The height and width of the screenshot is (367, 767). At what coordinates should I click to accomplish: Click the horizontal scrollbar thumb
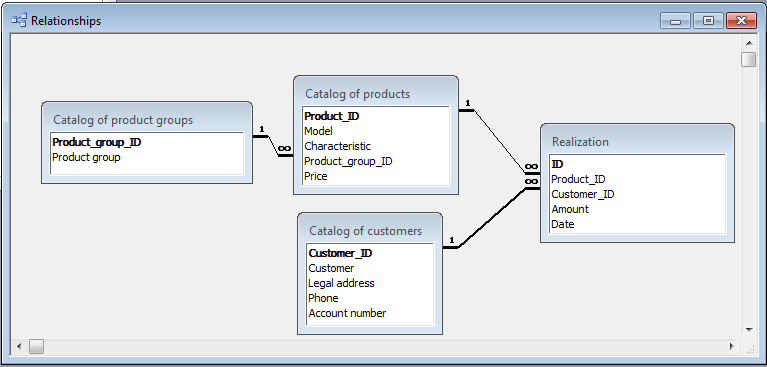(x=36, y=346)
